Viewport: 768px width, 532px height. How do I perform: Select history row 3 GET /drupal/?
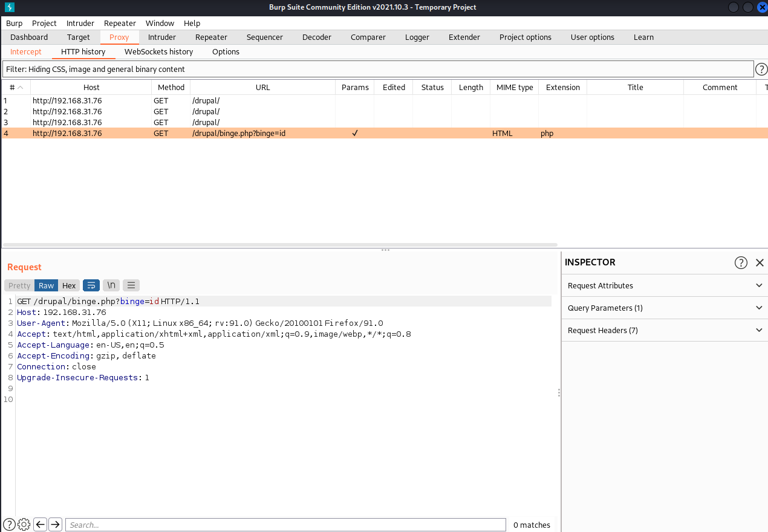pos(385,122)
